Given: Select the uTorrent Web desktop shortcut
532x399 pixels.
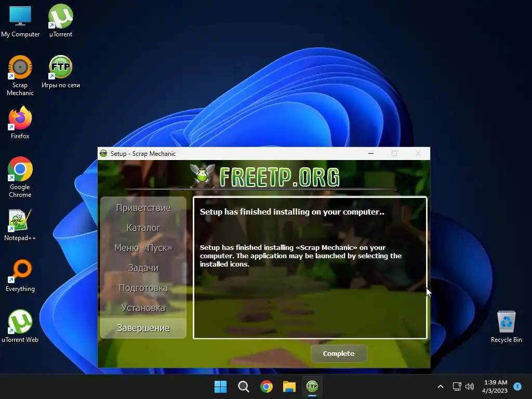Looking at the screenshot, I should pos(20,327).
